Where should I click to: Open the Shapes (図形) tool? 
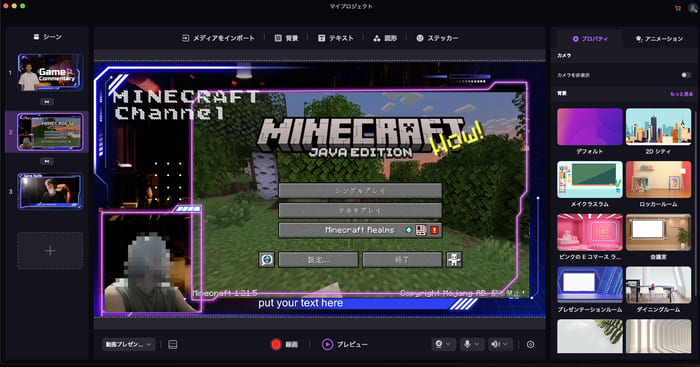point(385,38)
